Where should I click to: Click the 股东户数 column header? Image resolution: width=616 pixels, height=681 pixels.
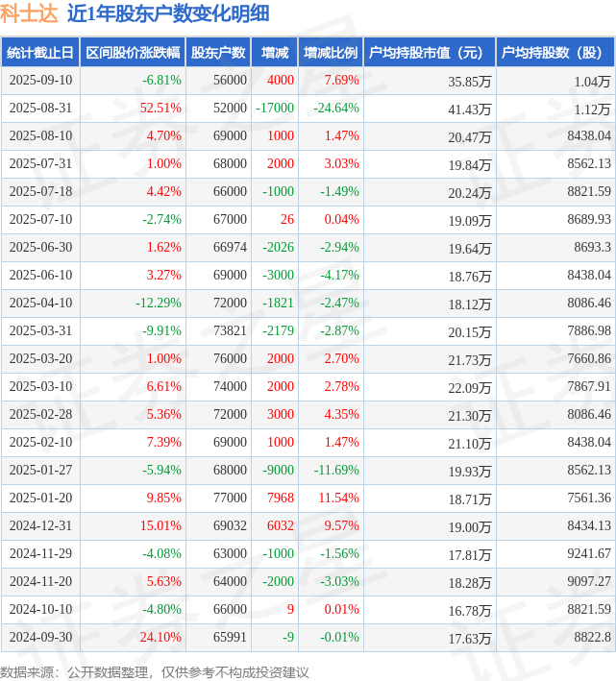point(218,53)
